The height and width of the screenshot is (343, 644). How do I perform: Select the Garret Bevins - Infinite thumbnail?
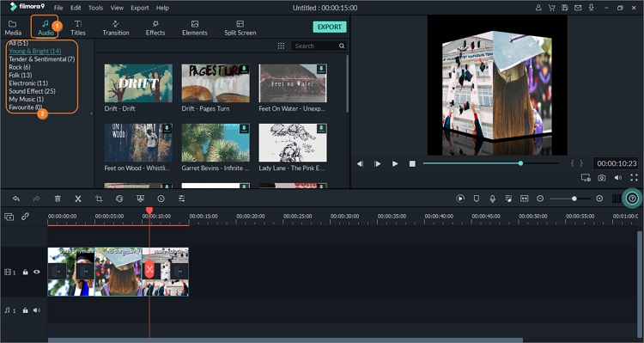click(x=216, y=143)
